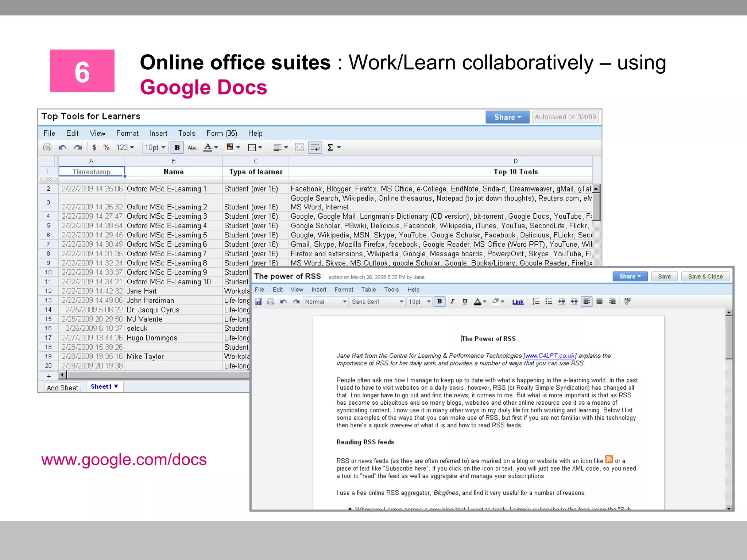
Task: Redo the last spreadsheet action
Action: pyautogui.click(x=78, y=147)
